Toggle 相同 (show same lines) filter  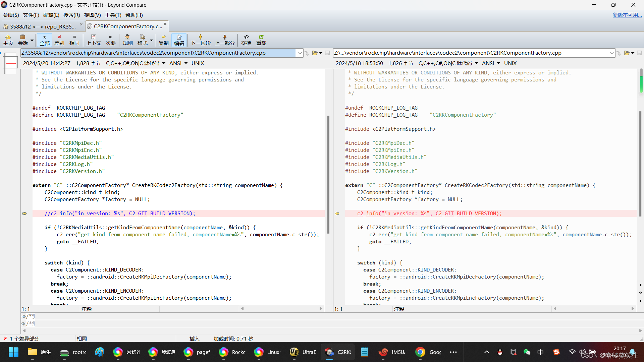74,40
